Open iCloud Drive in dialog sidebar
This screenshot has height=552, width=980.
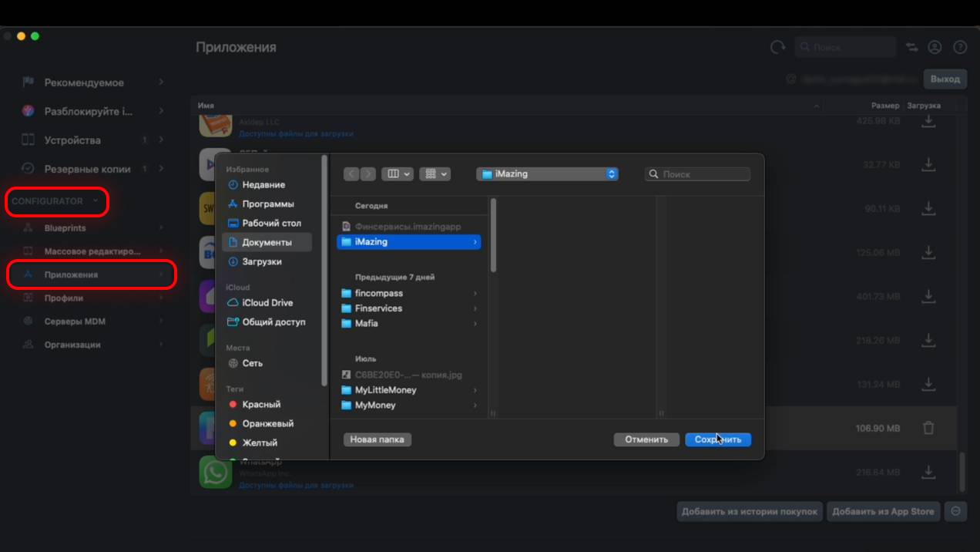click(267, 303)
